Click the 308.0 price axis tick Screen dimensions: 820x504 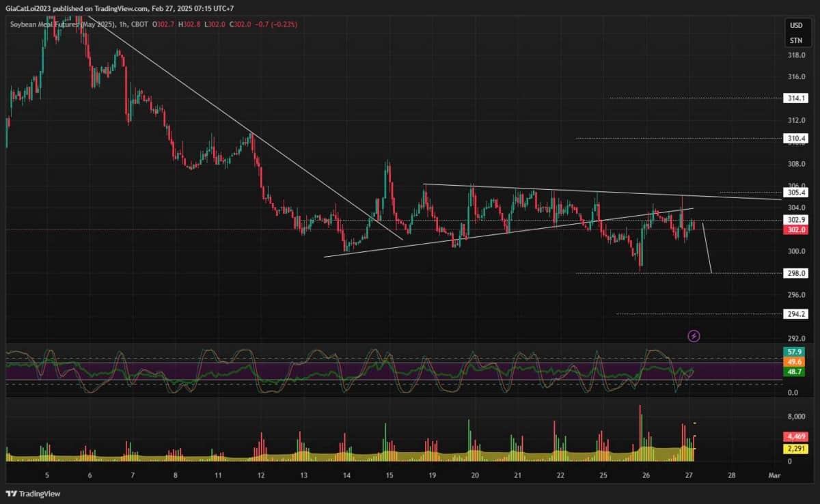(797, 164)
